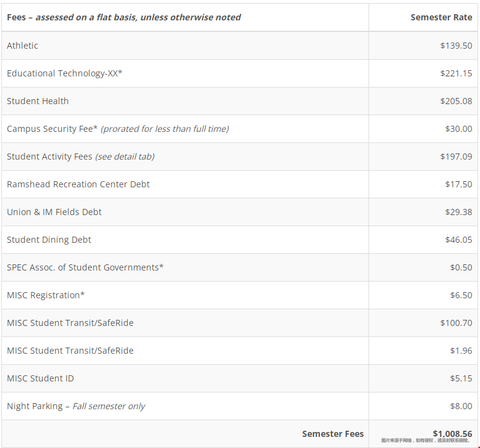Screen dimensions: 480x448
Task: Click the $1,008.56 total amount
Action: tap(452, 434)
